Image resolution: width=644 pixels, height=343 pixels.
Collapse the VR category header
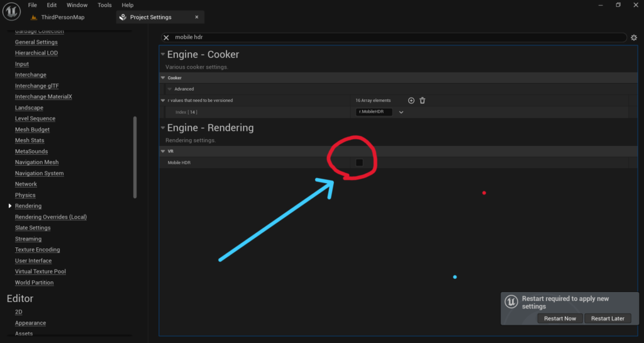(163, 152)
